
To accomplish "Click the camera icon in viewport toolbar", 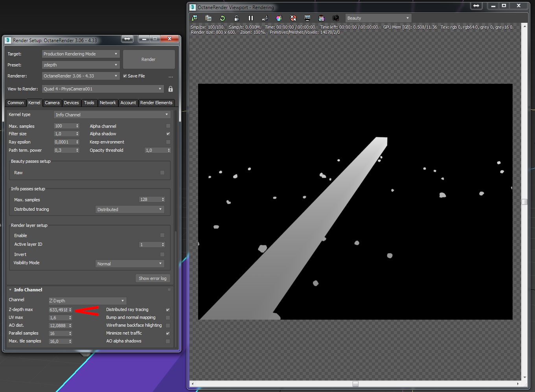I will point(336,18).
